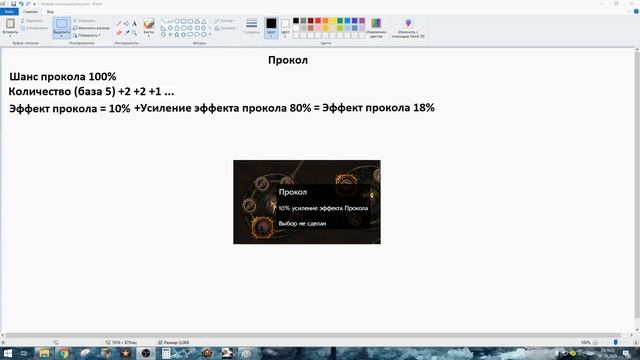Click the horizontal canvas scrollbar
The height and width of the screenshot is (360, 640).
click(312, 335)
